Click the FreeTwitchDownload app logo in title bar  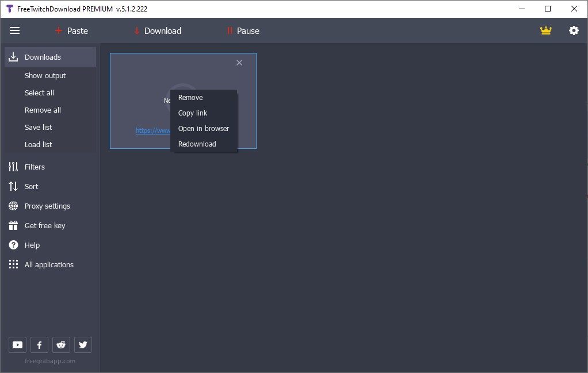click(x=10, y=9)
